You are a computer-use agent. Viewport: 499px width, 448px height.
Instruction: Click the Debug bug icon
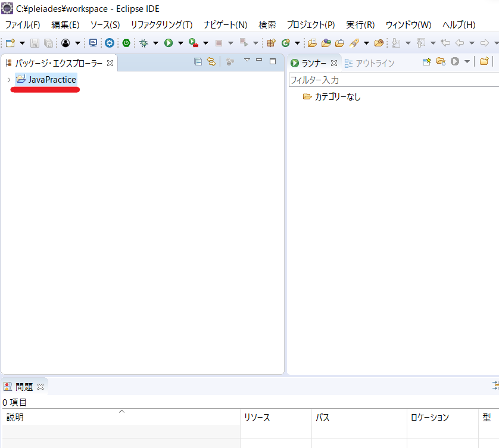144,43
